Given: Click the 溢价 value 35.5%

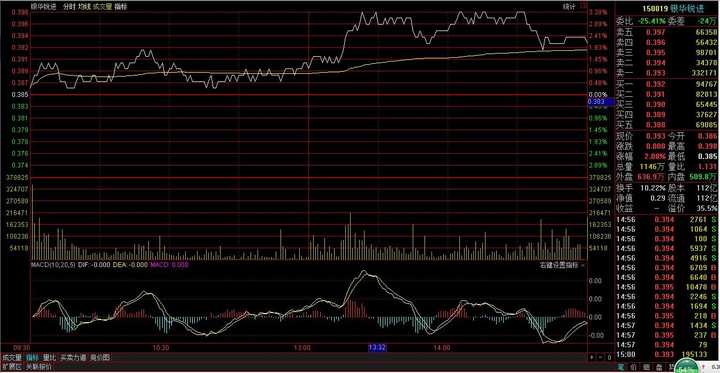Looking at the screenshot, I should tap(708, 208).
